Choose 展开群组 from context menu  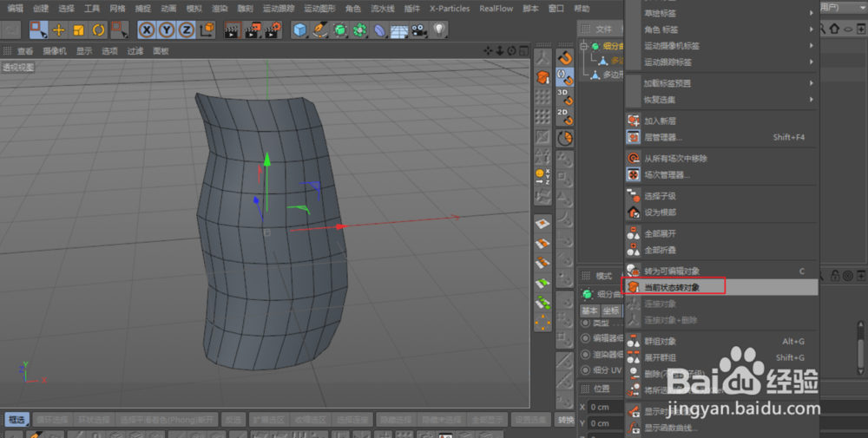coord(722,357)
